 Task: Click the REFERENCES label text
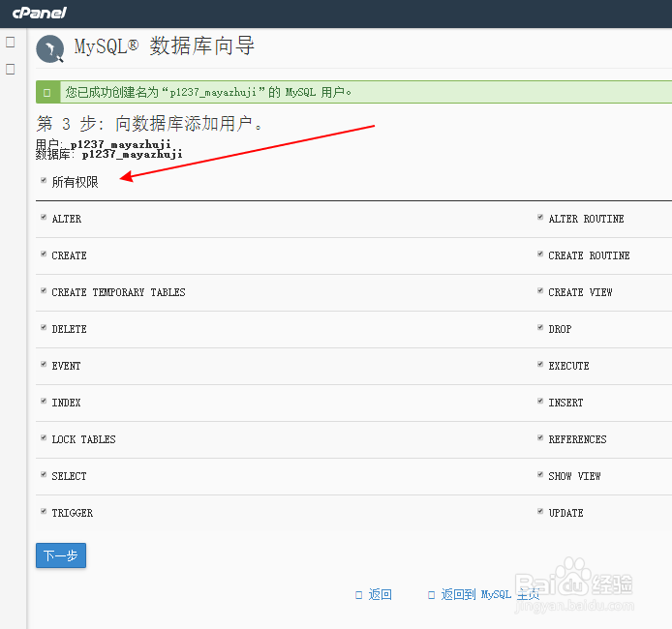(x=578, y=439)
